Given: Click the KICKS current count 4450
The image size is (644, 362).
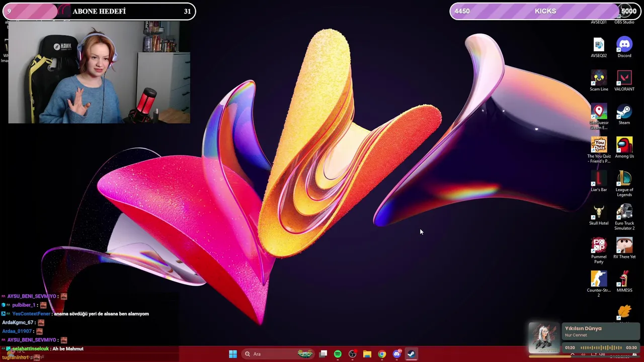Looking at the screenshot, I should [462, 11].
